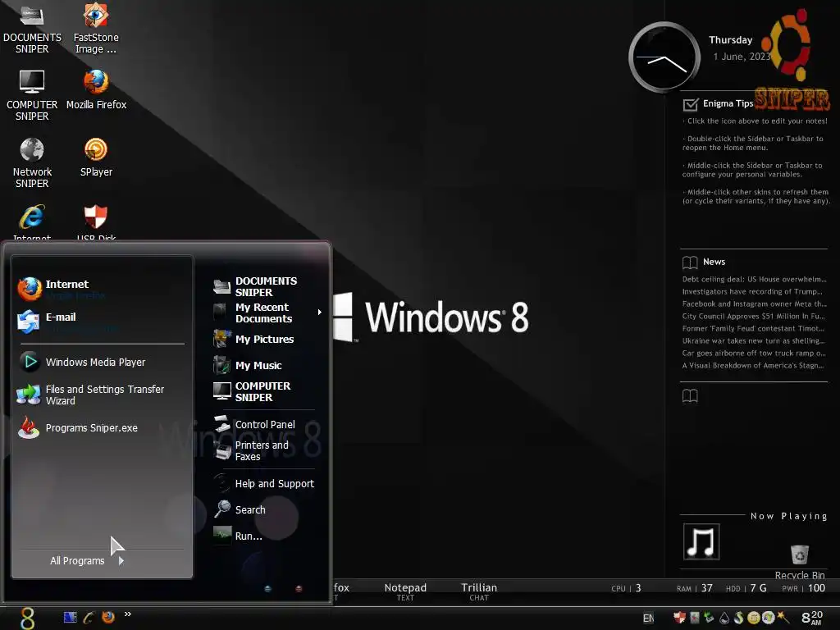This screenshot has width=840, height=630.
Task: Open DOCUMENTS SNIPER in Start menu
Action: pyautogui.click(x=256, y=286)
